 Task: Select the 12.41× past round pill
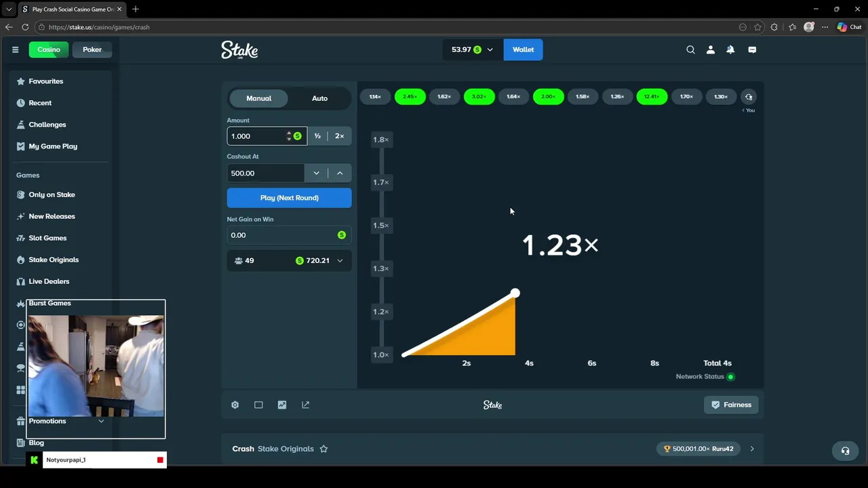652,97
